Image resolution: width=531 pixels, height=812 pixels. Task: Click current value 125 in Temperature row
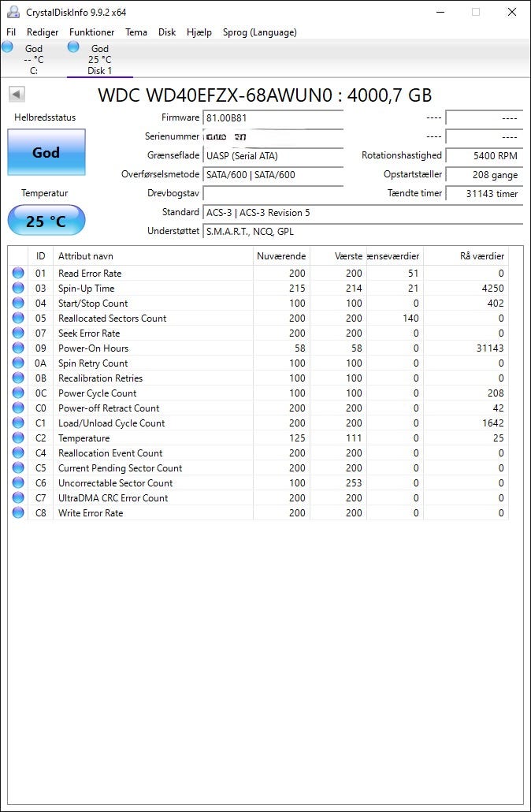point(297,438)
